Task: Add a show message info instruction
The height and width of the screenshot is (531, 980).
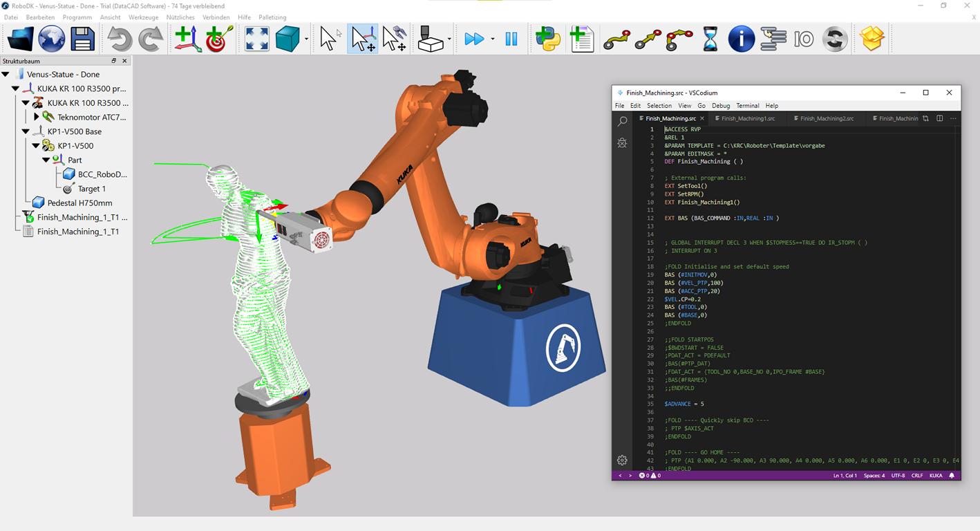Action: coord(741,39)
